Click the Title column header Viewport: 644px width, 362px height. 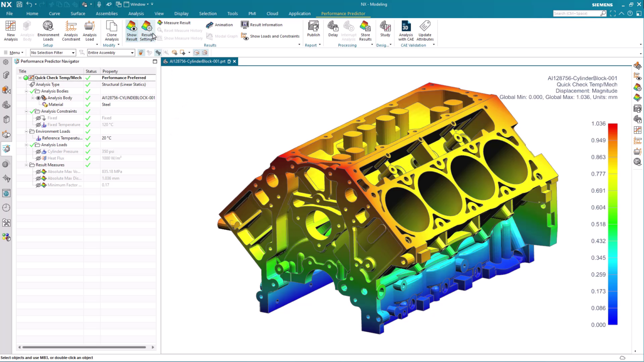coord(50,71)
